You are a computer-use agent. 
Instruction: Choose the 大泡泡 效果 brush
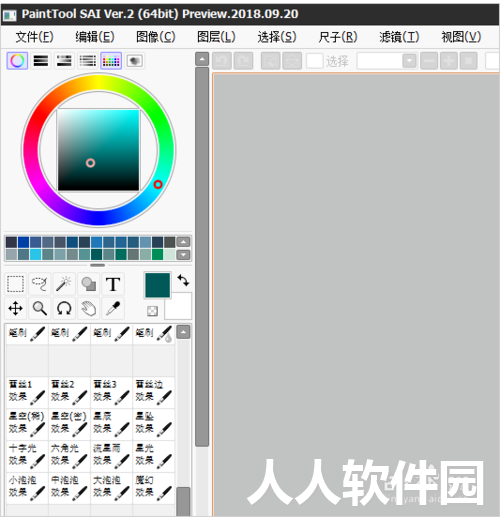[x=111, y=488]
